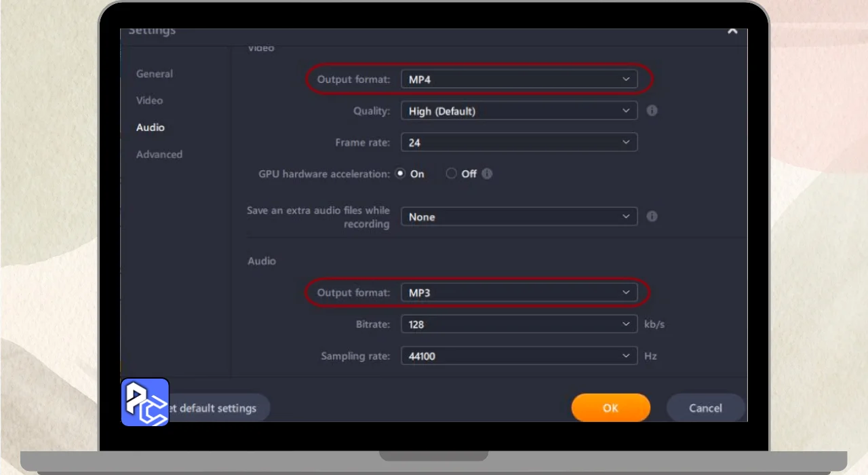Image resolution: width=868 pixels, height=475 pixels.
Task: Confirm settings with the OK button
Action: click(x=610, y=408)
